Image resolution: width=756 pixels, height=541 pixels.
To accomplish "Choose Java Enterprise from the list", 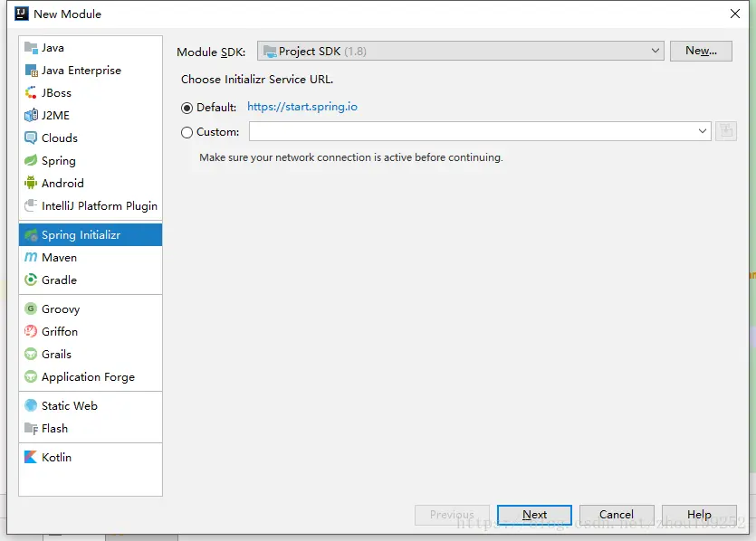I will pyautogui.click(x=81, y=71).
